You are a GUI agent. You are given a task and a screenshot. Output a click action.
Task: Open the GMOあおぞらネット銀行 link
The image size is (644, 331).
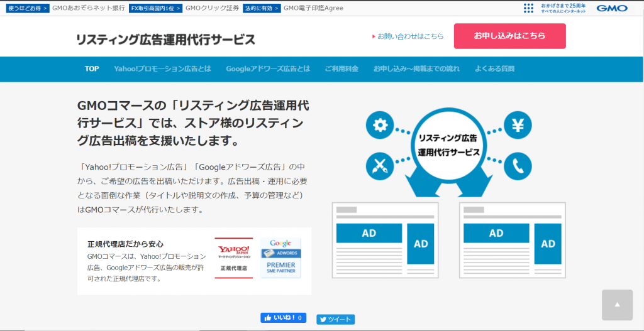88,8
